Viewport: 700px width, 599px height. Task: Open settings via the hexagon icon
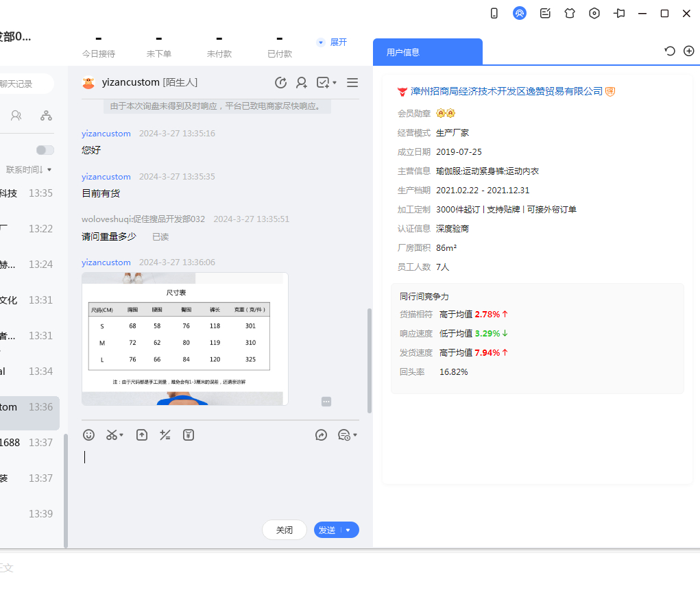click(594, 13)
